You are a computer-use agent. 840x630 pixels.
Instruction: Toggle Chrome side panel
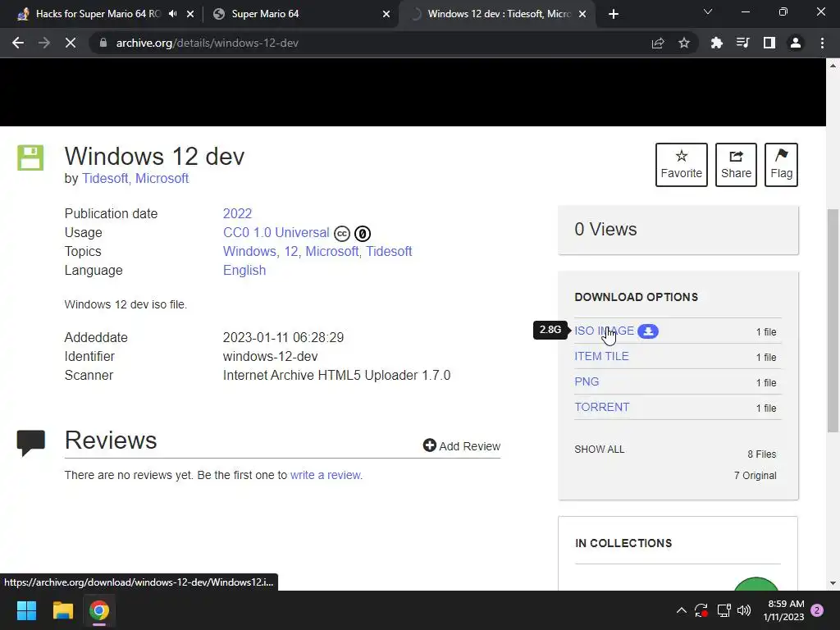click(x=769, y=43)
